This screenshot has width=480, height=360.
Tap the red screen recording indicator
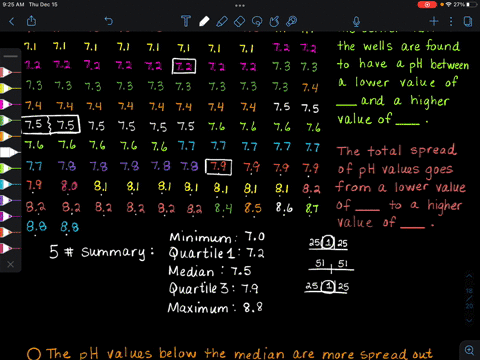point(427,5)
